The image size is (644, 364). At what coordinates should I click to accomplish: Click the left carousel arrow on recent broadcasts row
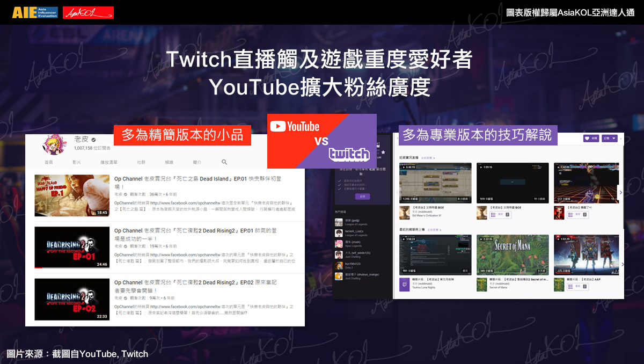coord(397,192)
